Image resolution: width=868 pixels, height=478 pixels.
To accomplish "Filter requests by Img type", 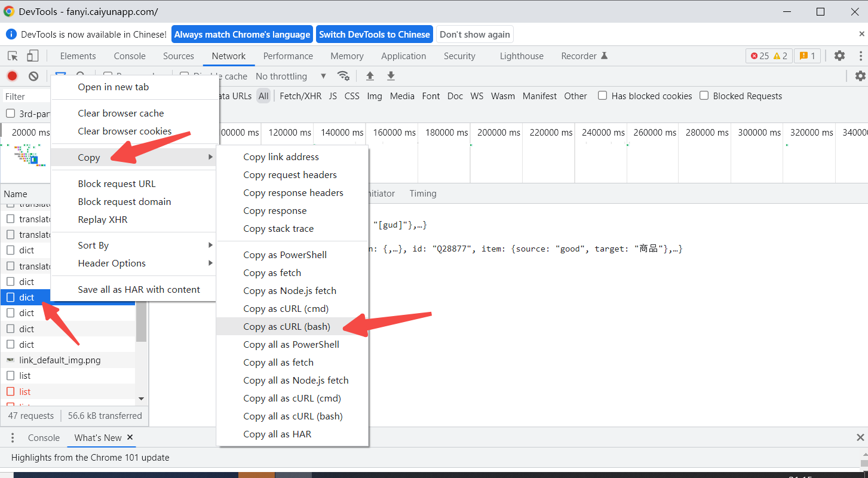I will pyautogui.click(x=375, y=96).
